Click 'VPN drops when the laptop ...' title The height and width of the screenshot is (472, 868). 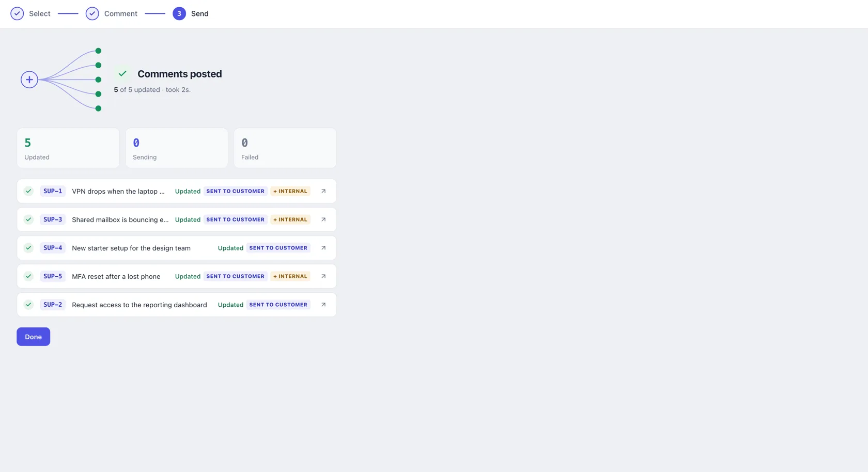point(118,191)
